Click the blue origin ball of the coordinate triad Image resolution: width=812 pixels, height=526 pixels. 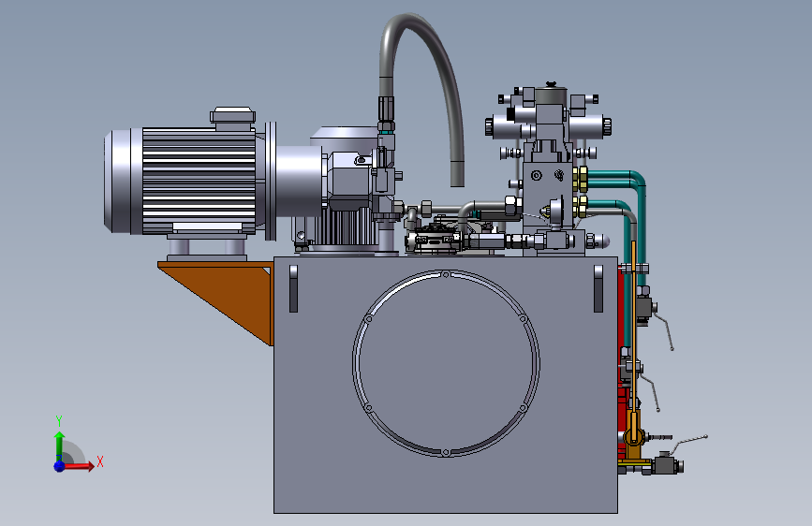coord(60,466)
